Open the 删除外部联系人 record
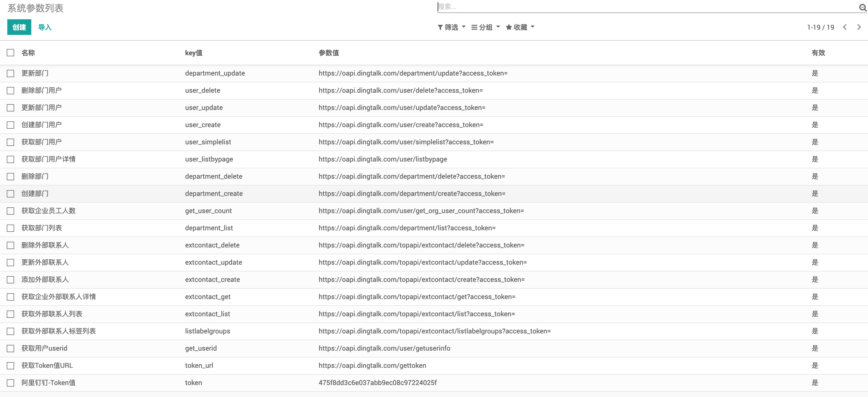Viewport: 868px width, 397px height. click(x=45, y=245)
